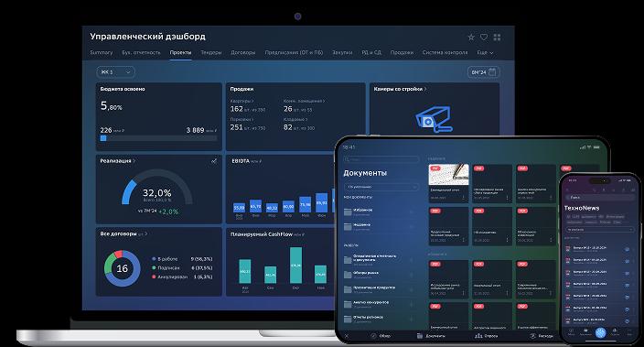Tap the Документы item in tablet bottom bar
This screenshot has height=347, width=644.
[431, 336]
